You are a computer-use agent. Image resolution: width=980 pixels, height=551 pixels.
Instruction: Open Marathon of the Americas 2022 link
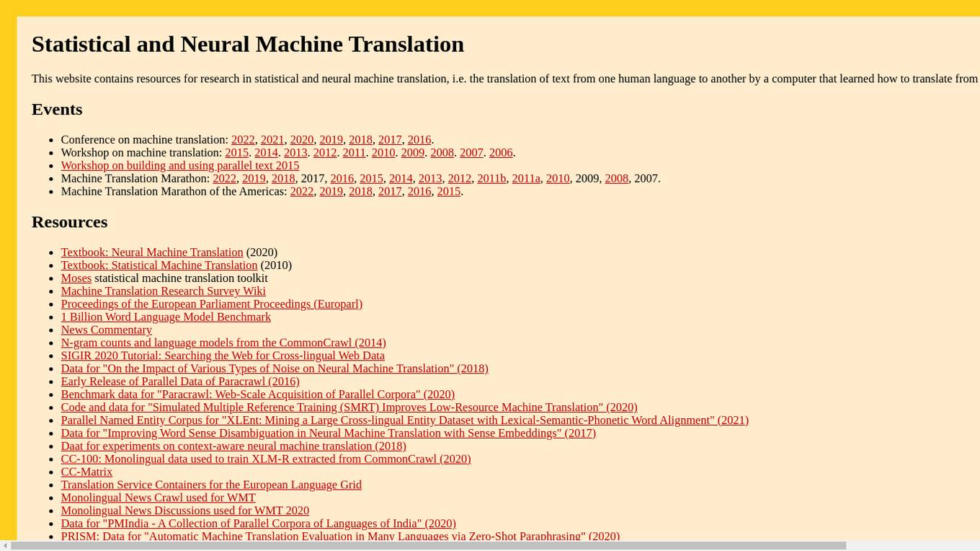tap(302, 192)
